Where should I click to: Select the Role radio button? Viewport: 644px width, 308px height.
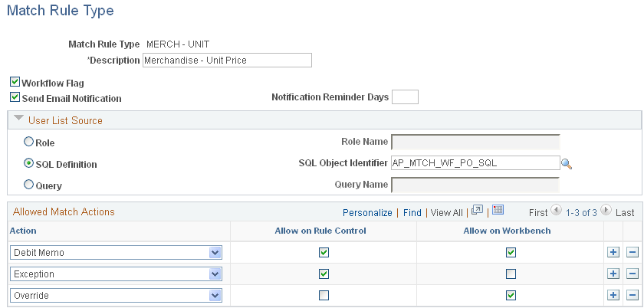(28, 142)
